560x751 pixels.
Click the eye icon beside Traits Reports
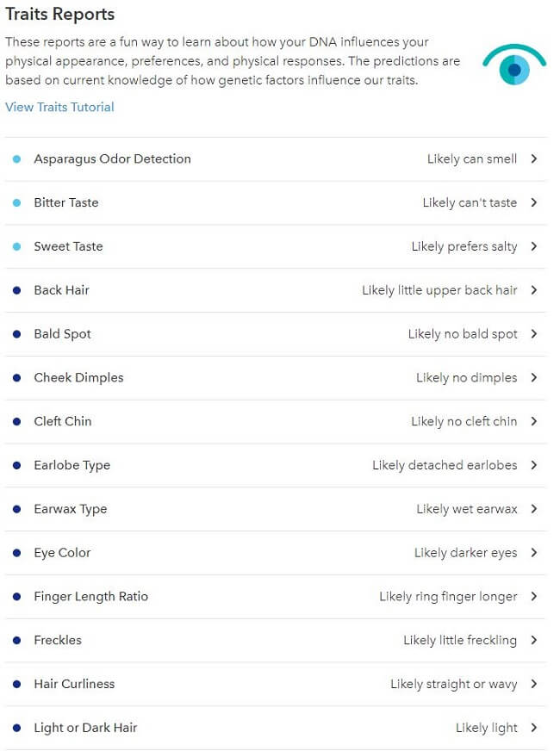[514, 65]
